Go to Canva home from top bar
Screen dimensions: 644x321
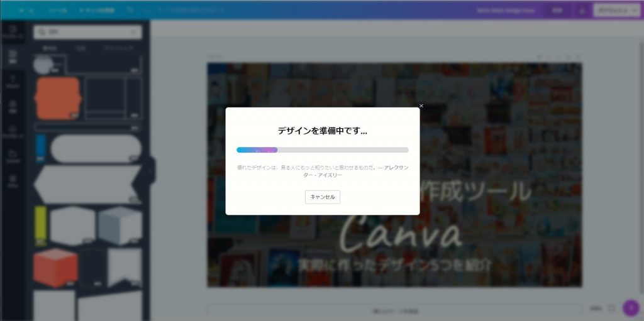[27, 10]
